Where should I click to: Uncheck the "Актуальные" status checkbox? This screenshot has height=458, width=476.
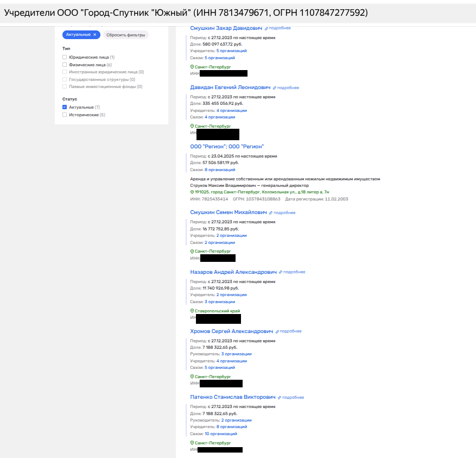65,108
